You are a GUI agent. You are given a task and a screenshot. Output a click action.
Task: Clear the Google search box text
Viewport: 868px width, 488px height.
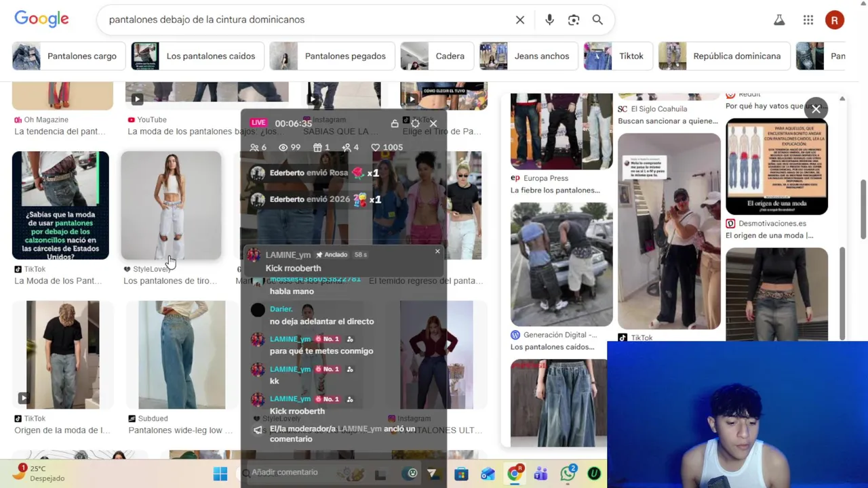point(520,20)
